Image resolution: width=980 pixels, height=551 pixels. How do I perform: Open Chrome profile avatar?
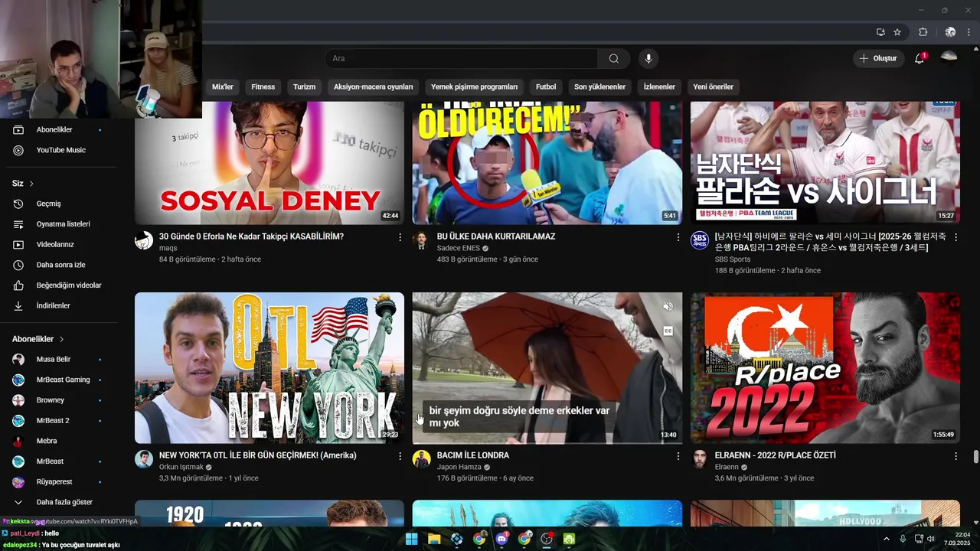(950, 32)
